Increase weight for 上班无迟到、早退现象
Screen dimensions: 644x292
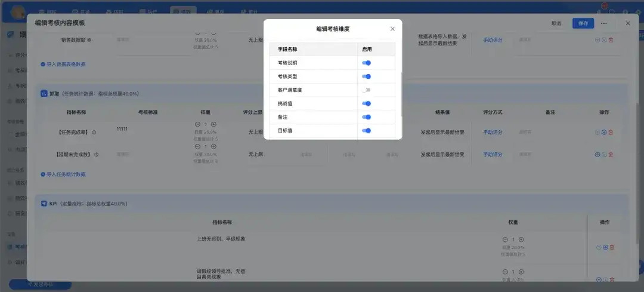click(521, 239)
